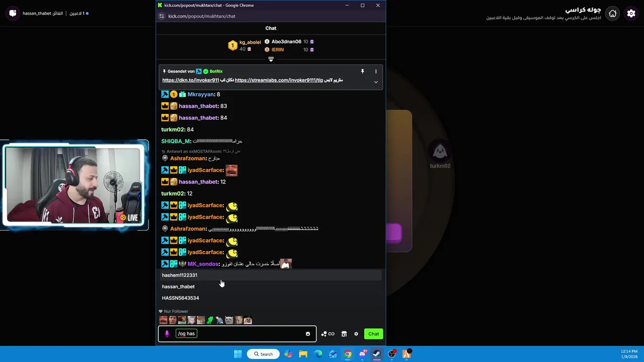Open the channel points infinity icon
The width and height of the screenshot is (644, 362).
click(328, 334)
